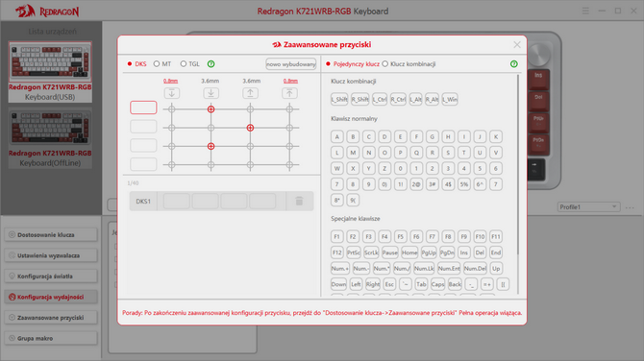Choose the PgDn key button
Screen dimensions: 644x361
[x=447, y=253]
